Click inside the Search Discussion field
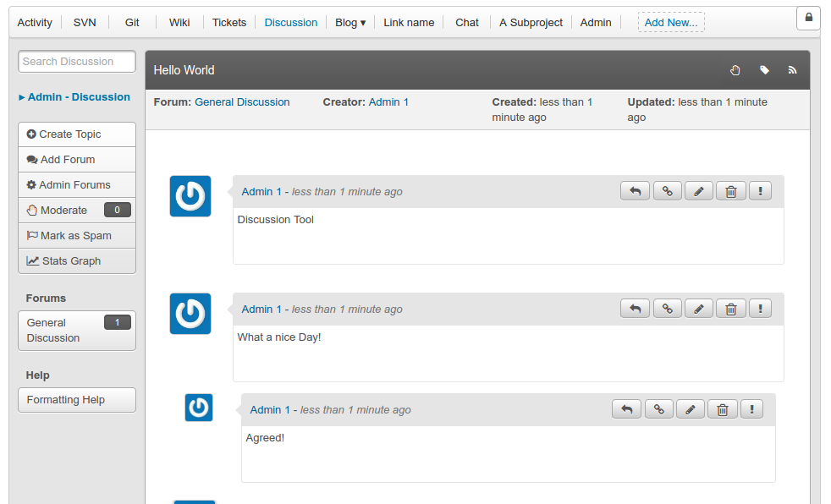831x504 pixels. pyautogui.click(x=77, y=62)
